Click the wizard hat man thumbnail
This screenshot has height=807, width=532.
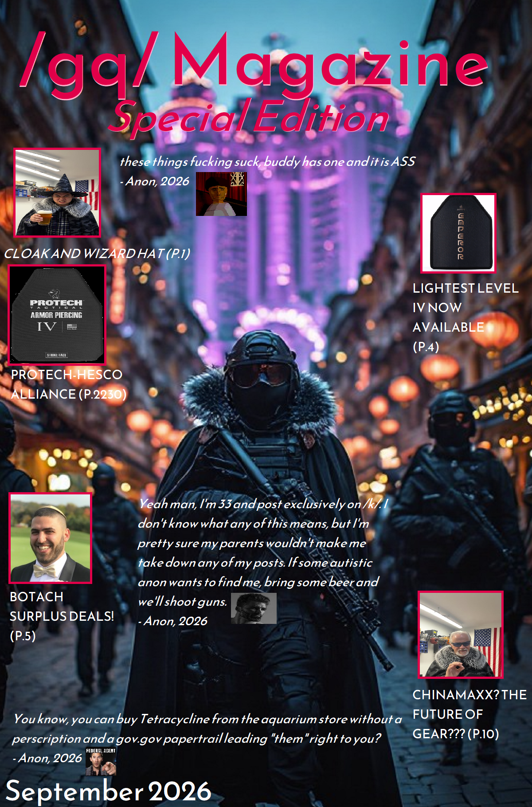(x=57, y=193)
